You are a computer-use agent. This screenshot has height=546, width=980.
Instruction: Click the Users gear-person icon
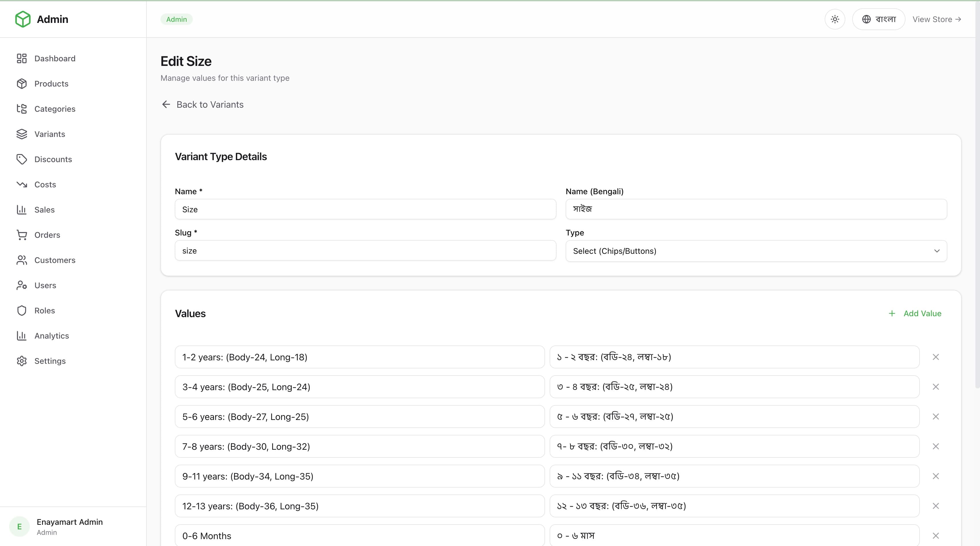coord(22,286)
